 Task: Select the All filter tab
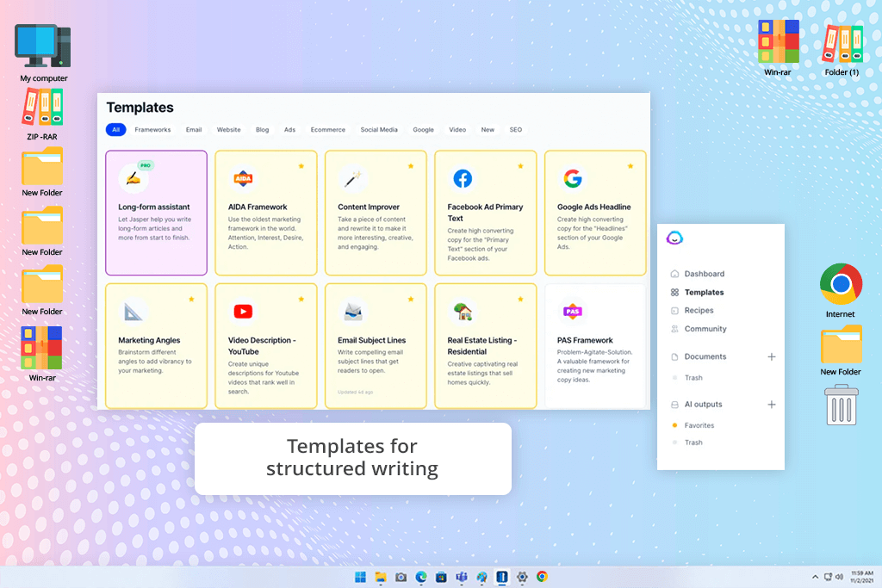click(x=116, y=129)
